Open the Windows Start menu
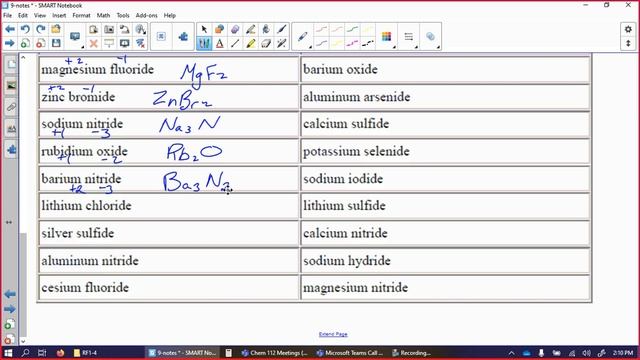 (8, 353)
